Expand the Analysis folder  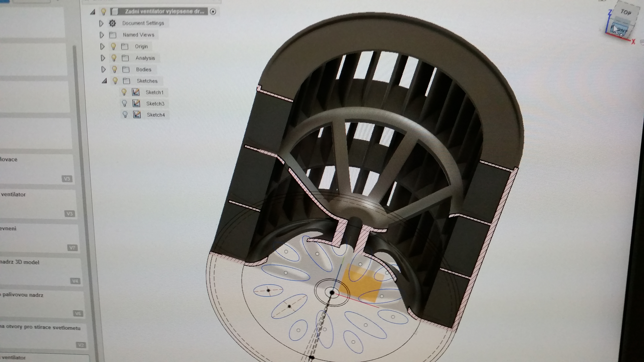(x=103, y=58)
